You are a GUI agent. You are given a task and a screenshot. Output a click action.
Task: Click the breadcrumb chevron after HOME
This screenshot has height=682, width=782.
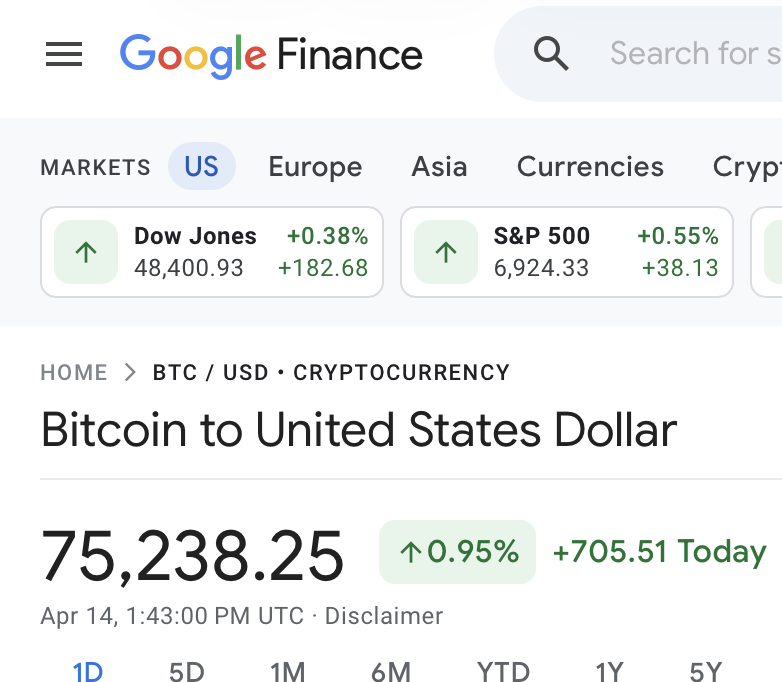(x=130, y=373)
